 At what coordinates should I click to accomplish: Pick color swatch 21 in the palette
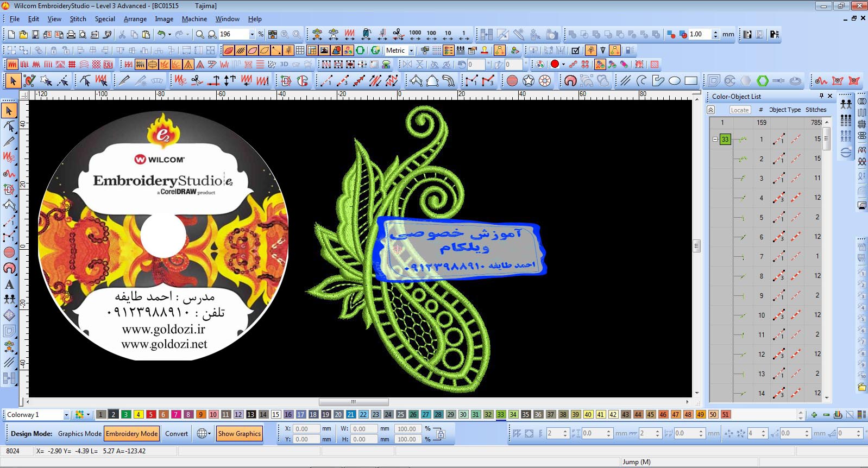[x=351, y=415]
